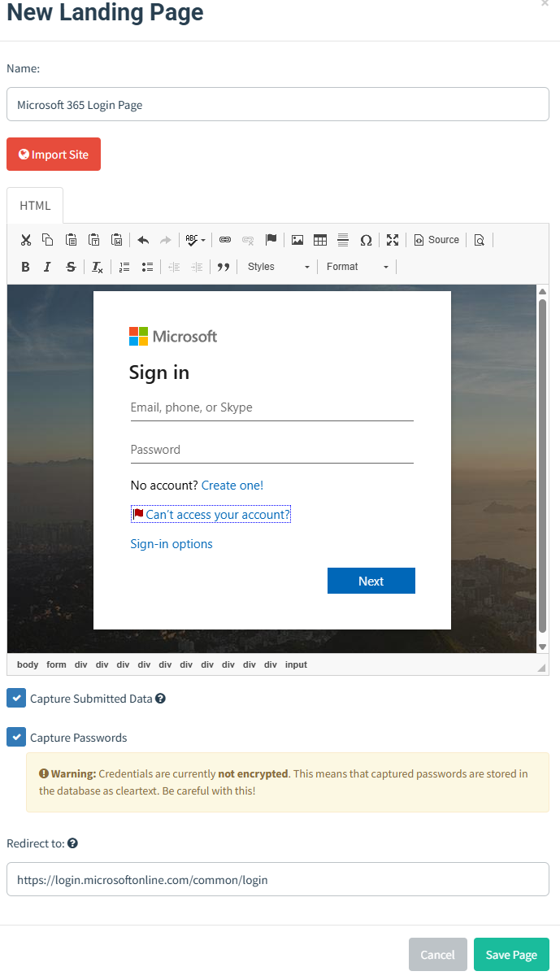
Task: Click the Cut scissors icon
Action: (26, 240)
